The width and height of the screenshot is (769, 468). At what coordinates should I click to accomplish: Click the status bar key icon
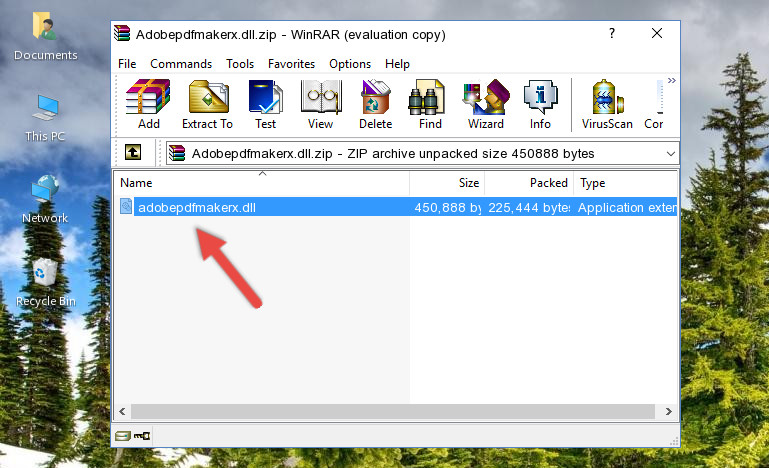(x=142, y=436)
